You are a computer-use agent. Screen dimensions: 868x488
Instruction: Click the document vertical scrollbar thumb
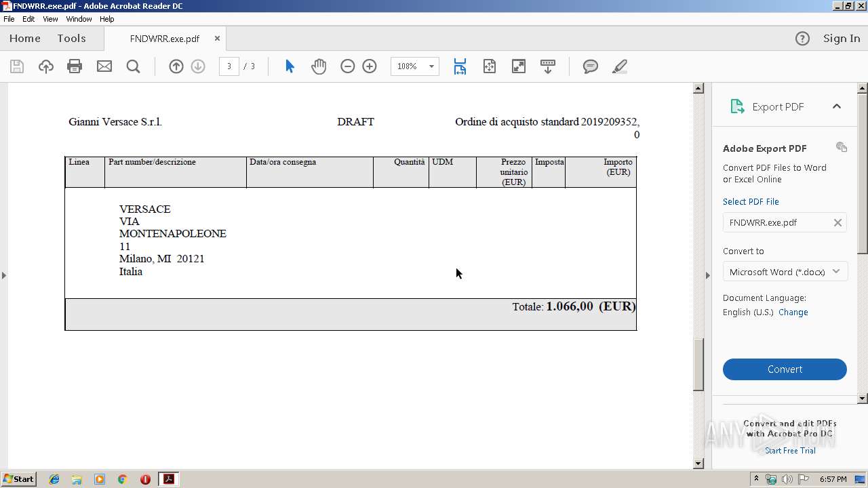tap(698, 364)
